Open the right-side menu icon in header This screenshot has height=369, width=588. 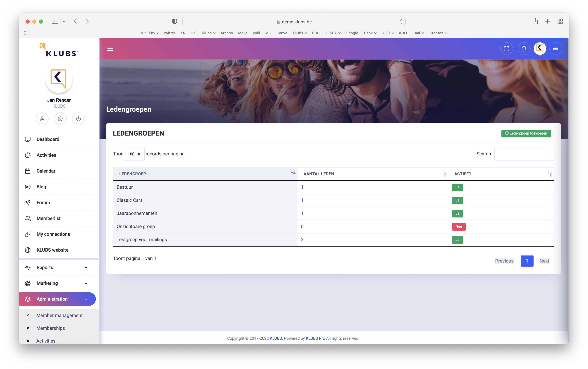pos(556,49)
